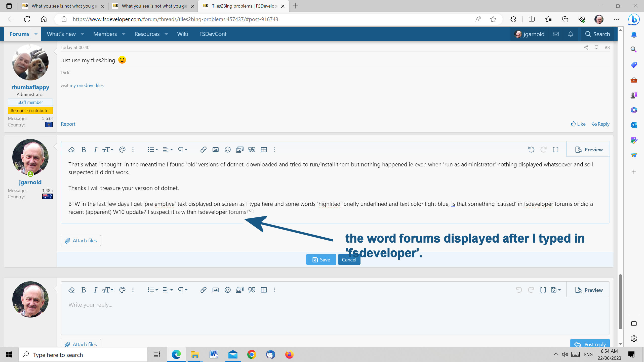
Task: Open the text color palette in edit-post toolbar
Action: [x=122, y=150]
